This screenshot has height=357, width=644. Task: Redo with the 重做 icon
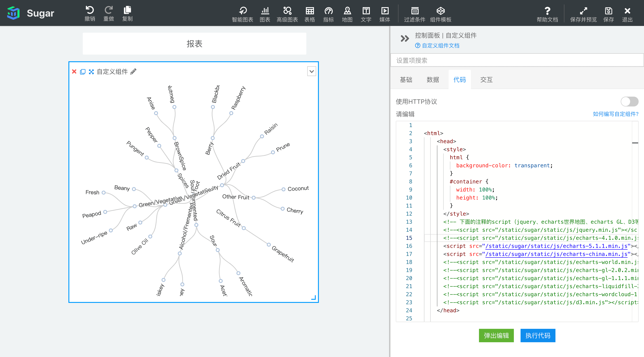click(x=108, y=13)
